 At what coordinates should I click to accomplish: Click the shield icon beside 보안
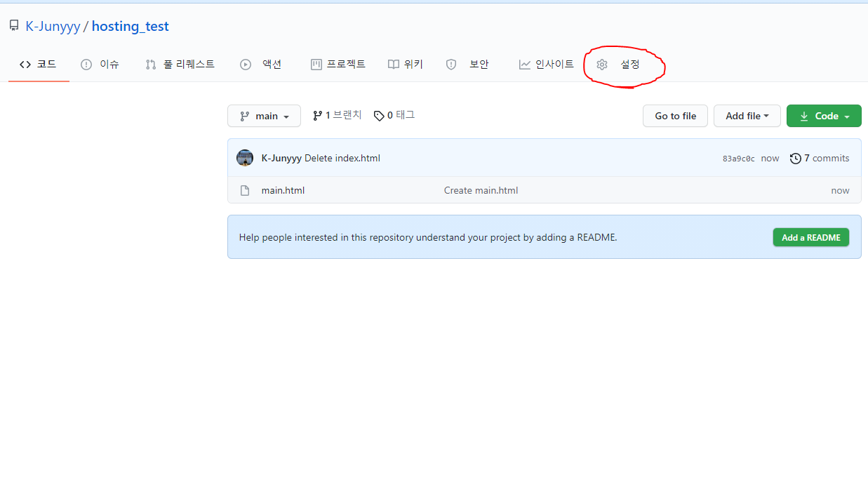[x=451, y=65]
